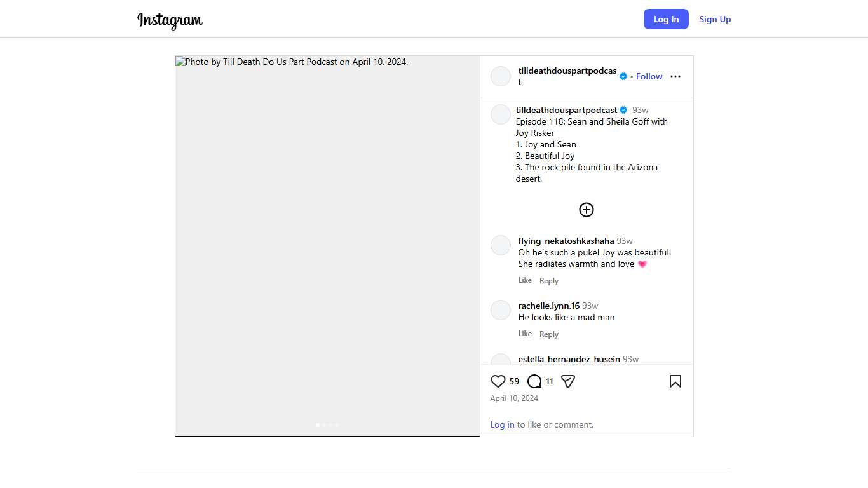Like rachelle.lynn.16's comment
The height and width of the screenshot is (488, 868).
[525, 334]
